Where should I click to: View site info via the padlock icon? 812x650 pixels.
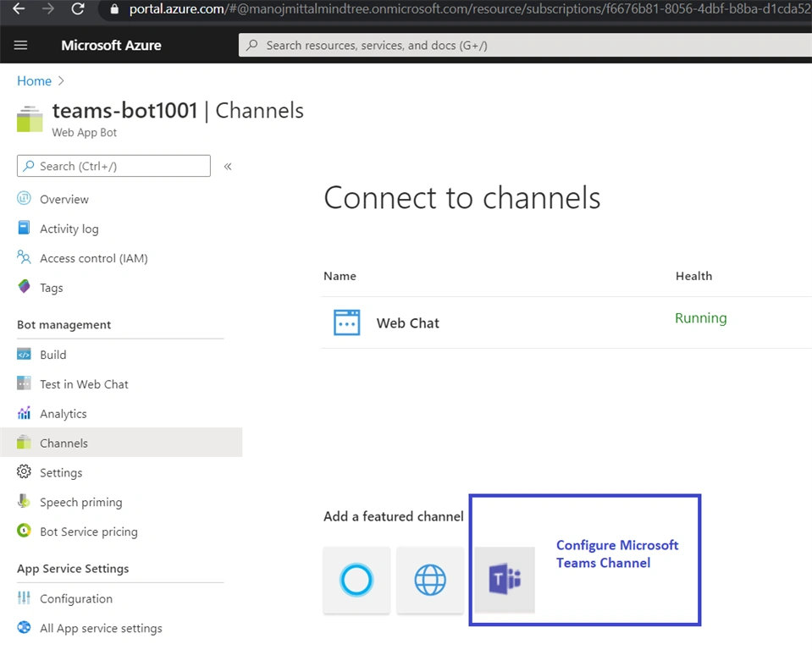click(114, 9)
